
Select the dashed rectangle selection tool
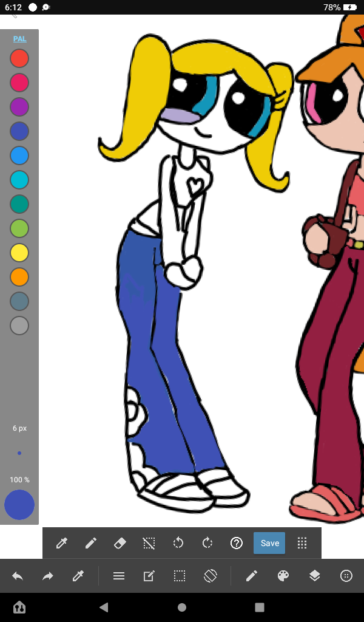(180, 576)
